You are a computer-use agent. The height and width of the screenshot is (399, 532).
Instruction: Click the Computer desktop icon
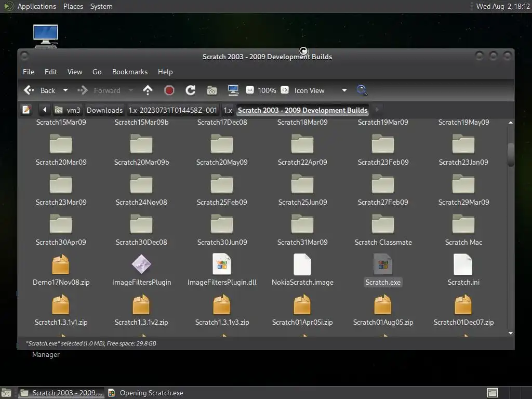pyautogui.click(x=46, y=36)
